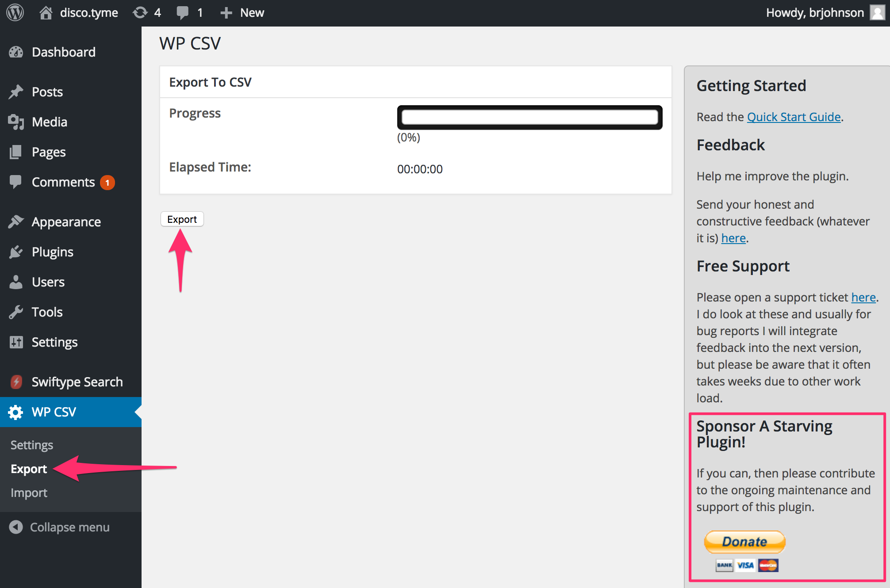Click the updates refresh icon
Screen dimensions: 890x588
point(140,12)
